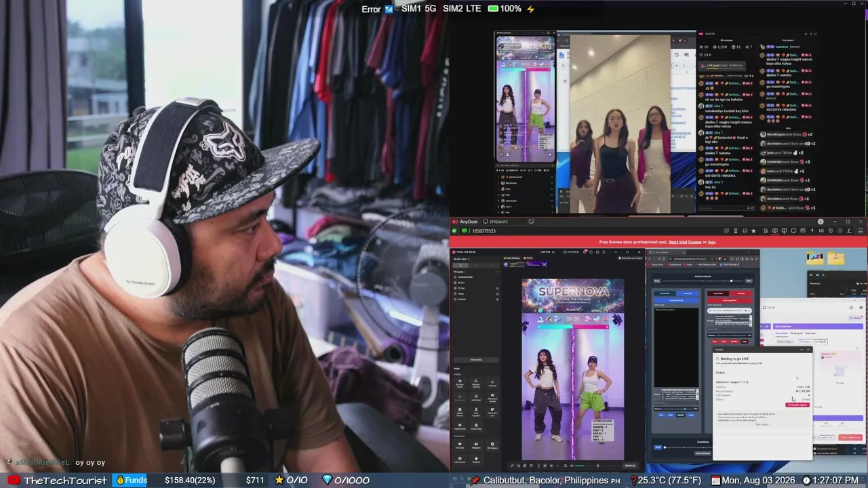Open the new session tab icon in AnyDesk
This screenshot has height=488, width=868.
click(x=531, y=222)
